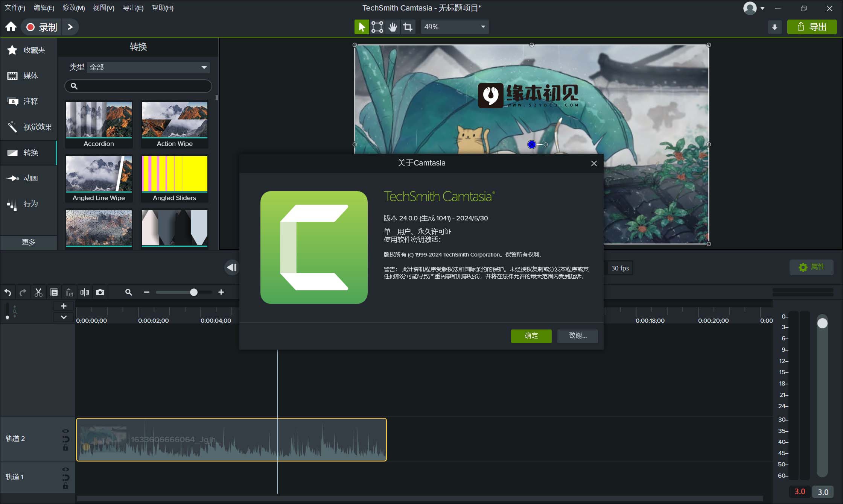
Task: Switch to the 转换 transitions tab
Action: click(29, 152)
